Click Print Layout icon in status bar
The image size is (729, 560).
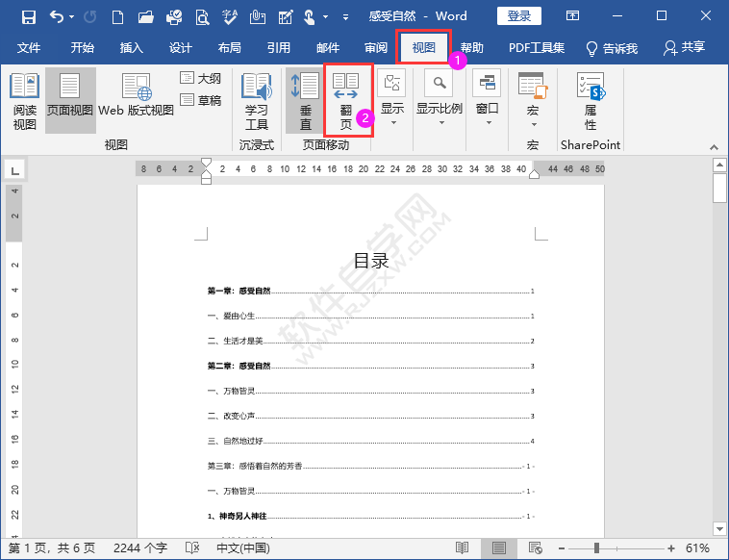(x=499, y=548)
